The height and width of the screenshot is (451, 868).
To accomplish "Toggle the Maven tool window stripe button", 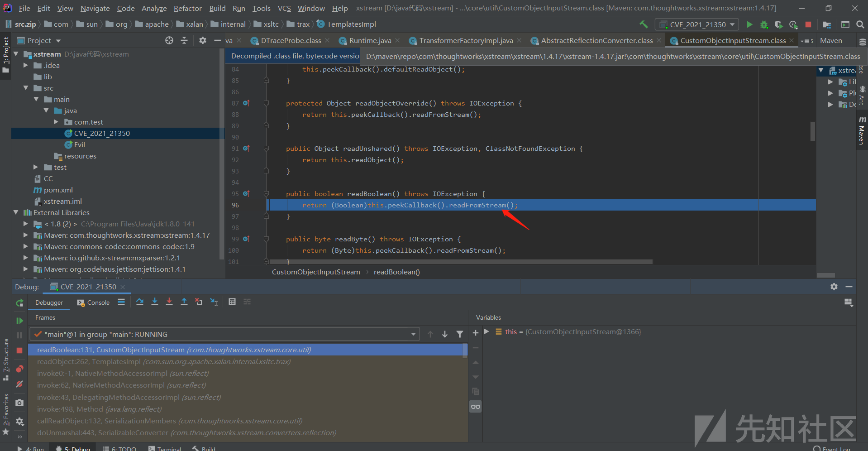I will pos(862,130).
